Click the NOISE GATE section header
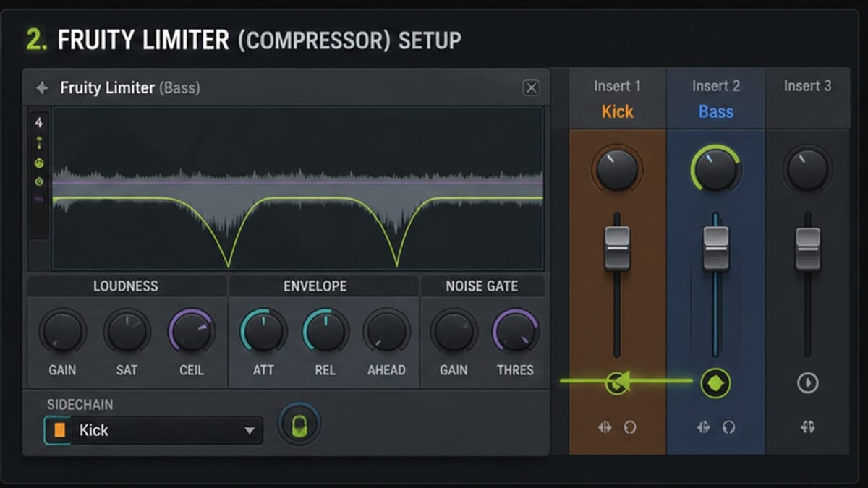This screenshot has width=868, height=488. pyautogui.click(x=482, y=286)
